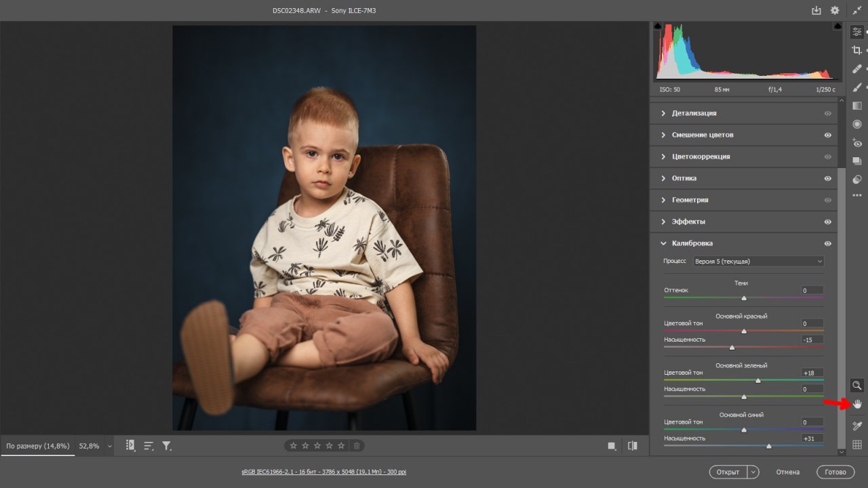868x488 pixels.
Task: Click the panel scrollbar down arrow
Action: coord(842,451)
